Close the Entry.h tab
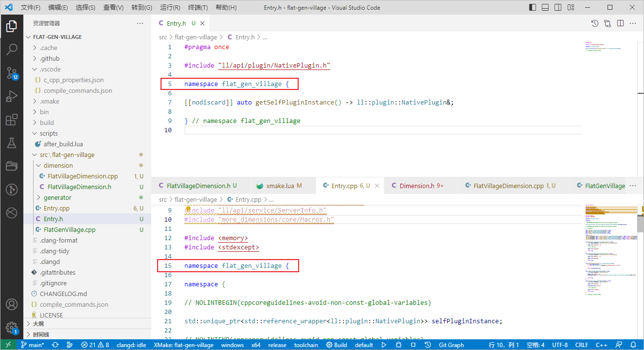 (x=203, y=23)
